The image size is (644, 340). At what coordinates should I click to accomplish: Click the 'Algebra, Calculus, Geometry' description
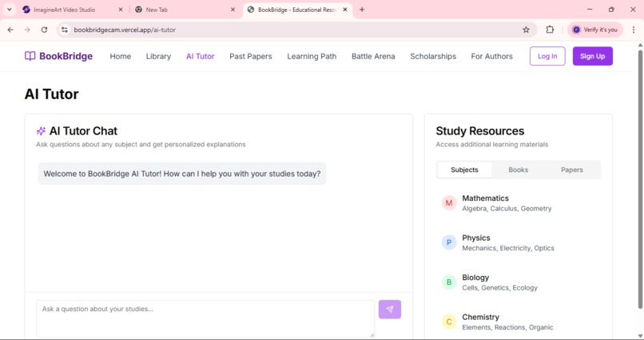[x=507, y=209]
